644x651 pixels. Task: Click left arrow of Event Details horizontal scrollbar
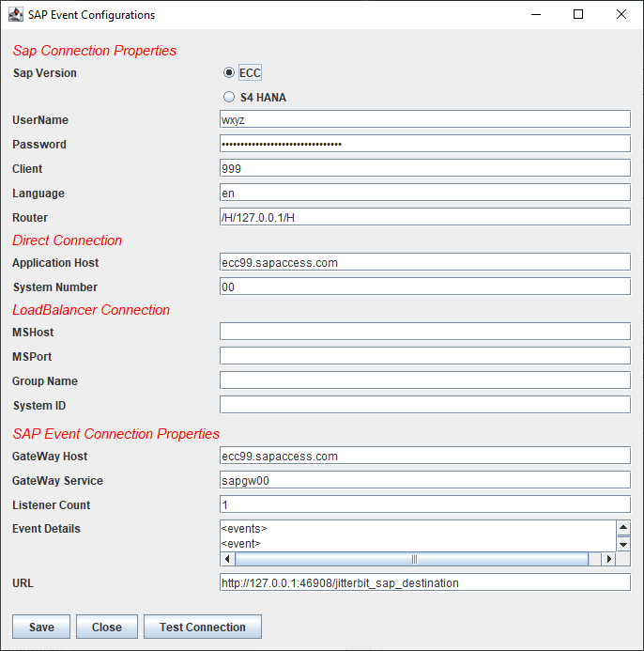(228, 559)
